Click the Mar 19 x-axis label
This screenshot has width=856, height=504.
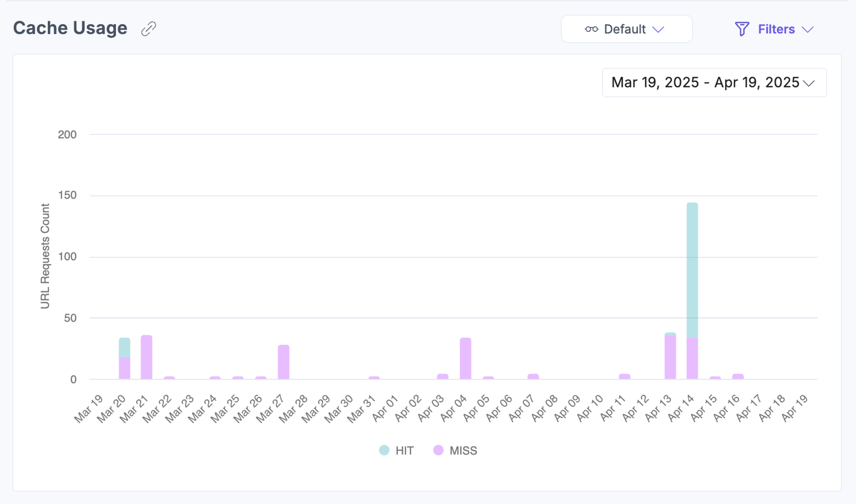click(88, 409)
